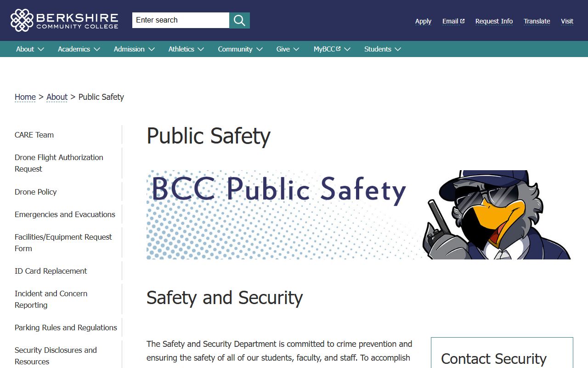Open the About nav item
This screenshot has width=588, height=368.
pos(25,49)
